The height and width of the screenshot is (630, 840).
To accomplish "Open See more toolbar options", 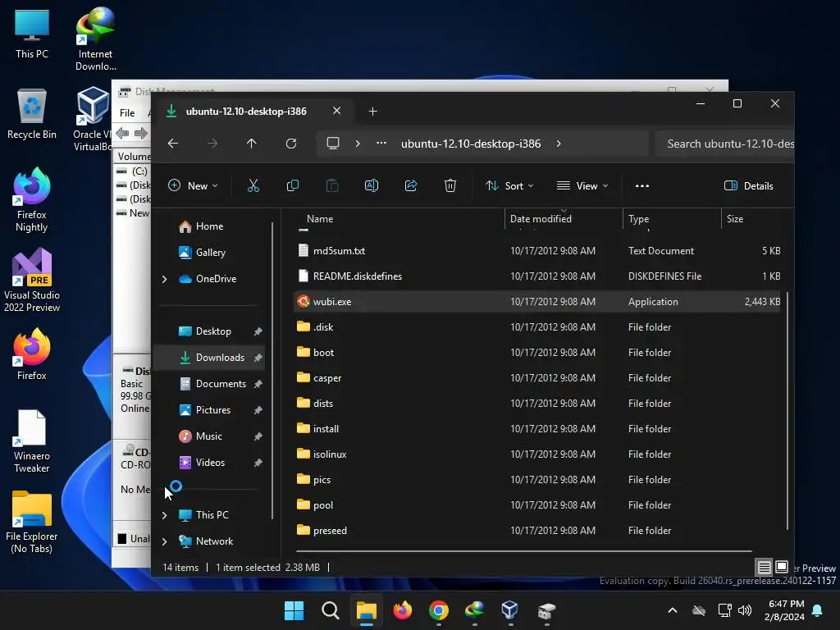I will (x=641, y=186).
